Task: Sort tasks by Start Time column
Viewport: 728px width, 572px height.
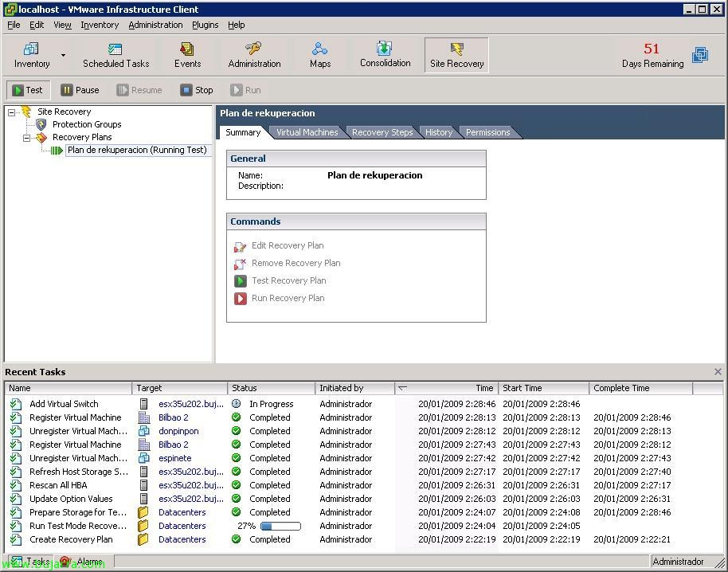Action: (543, 388)
